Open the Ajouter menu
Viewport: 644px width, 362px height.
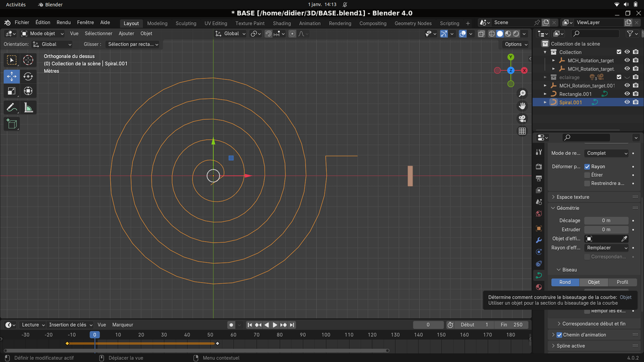[126, 34]
